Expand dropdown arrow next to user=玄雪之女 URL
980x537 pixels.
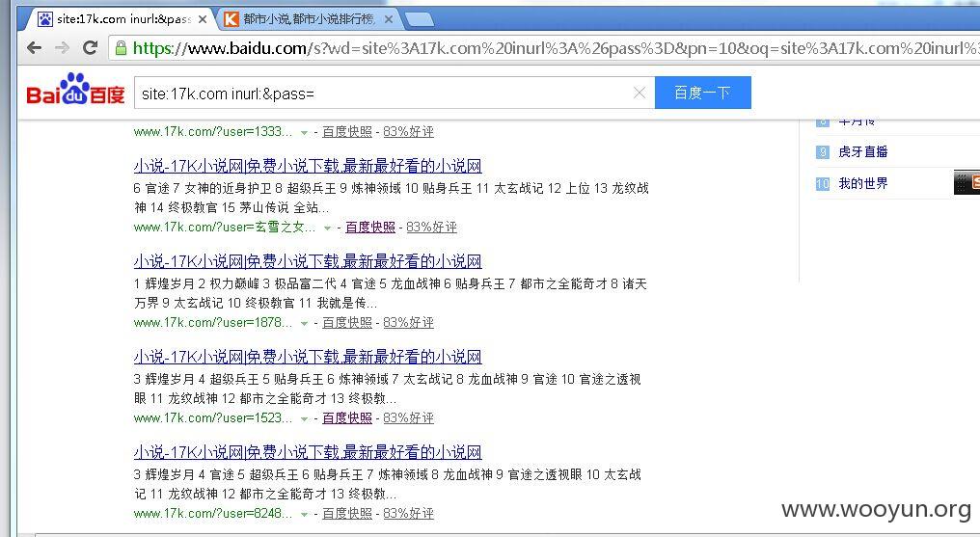pyautogui.click(x=328, y=228)
